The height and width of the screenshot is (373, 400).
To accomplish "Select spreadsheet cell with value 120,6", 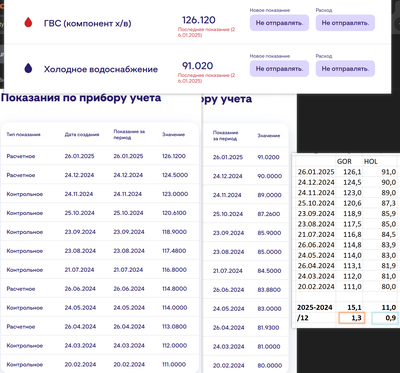I will click(x=353, y=203).
